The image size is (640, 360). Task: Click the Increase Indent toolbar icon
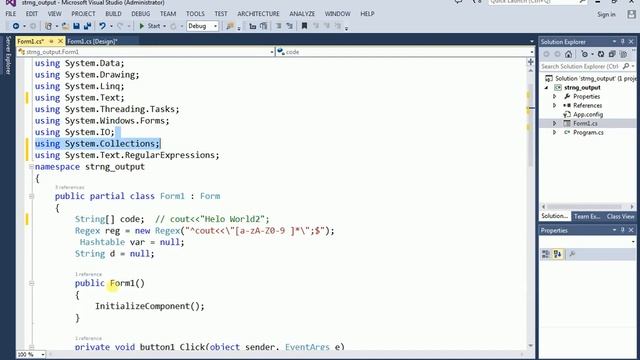pyautogui.click(x=264, y=26)
